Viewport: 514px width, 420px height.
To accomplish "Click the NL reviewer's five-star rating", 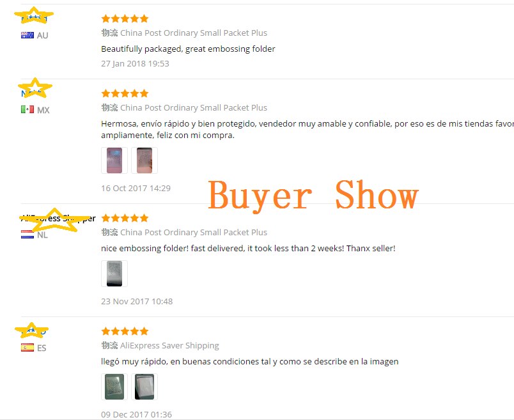I will (125, 218).
